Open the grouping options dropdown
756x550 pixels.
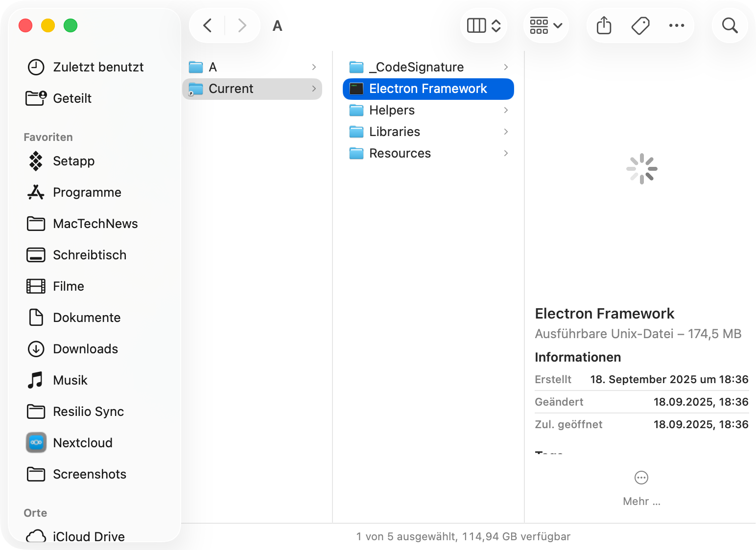(546, 25)
